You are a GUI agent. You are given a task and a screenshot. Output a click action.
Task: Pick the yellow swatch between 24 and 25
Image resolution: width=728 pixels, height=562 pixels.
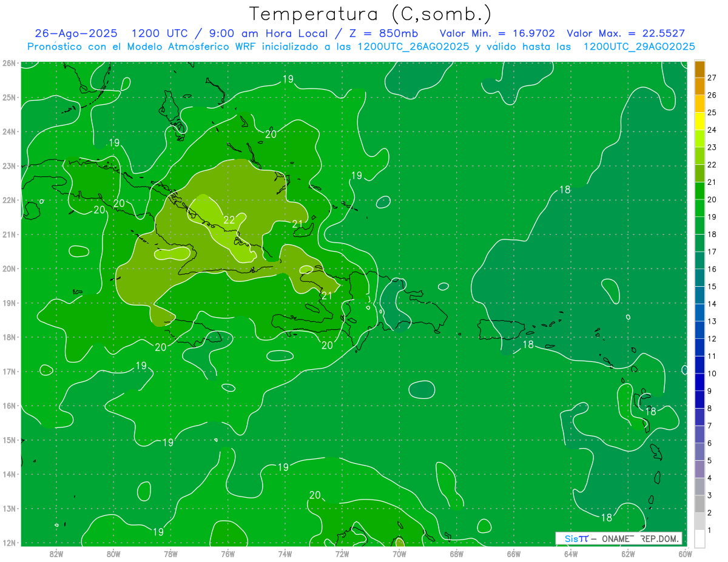tap(699, 121)
